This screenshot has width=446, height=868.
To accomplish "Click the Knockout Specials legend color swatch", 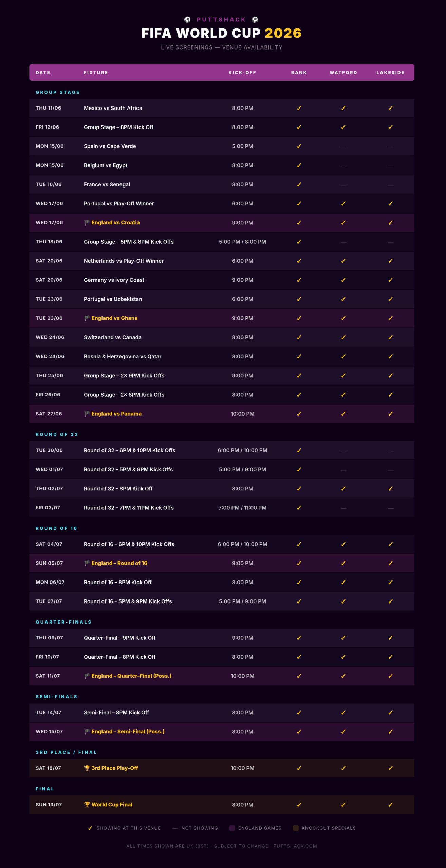I will click(x=296, y=828).
